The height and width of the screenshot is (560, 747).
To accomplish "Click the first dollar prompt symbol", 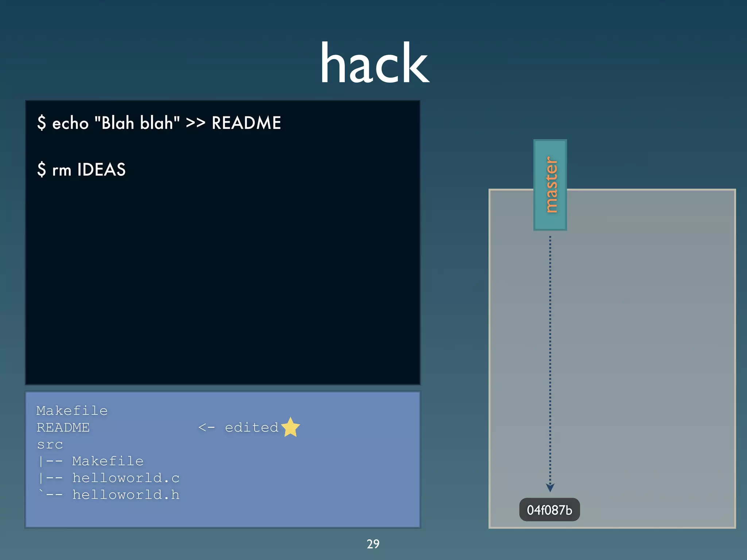I will click(x=42, y=123).
